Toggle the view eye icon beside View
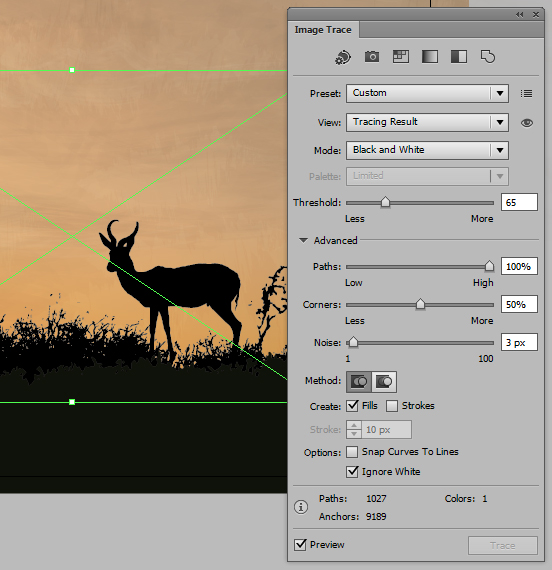 [x=527, y=123]
